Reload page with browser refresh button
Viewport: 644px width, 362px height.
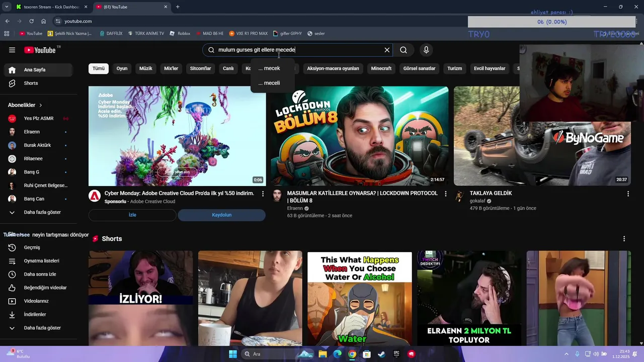click(x=31, y=21)
